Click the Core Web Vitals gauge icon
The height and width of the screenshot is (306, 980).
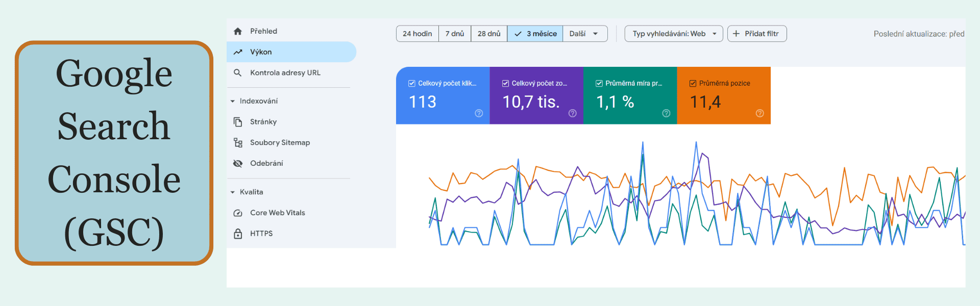click(238, 213)
